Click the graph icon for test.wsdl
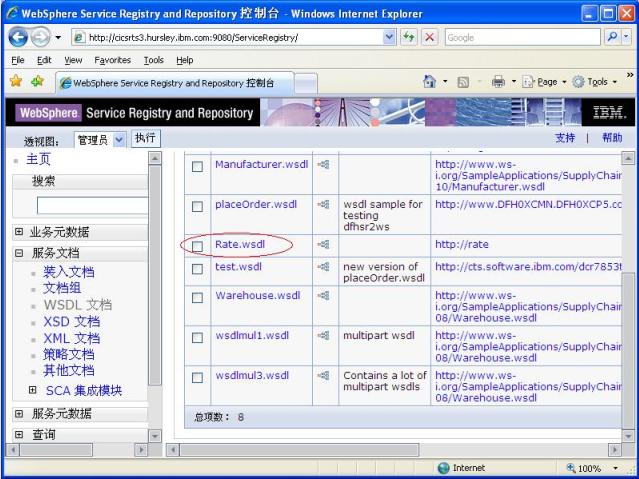Image resolution: width=639 pixels, height=479 pixels. [324, 267]
